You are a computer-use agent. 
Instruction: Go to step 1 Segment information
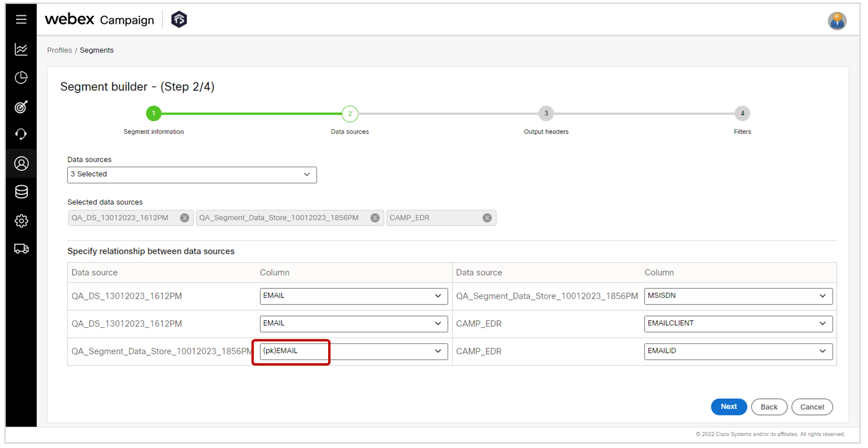tap(153, 114)
